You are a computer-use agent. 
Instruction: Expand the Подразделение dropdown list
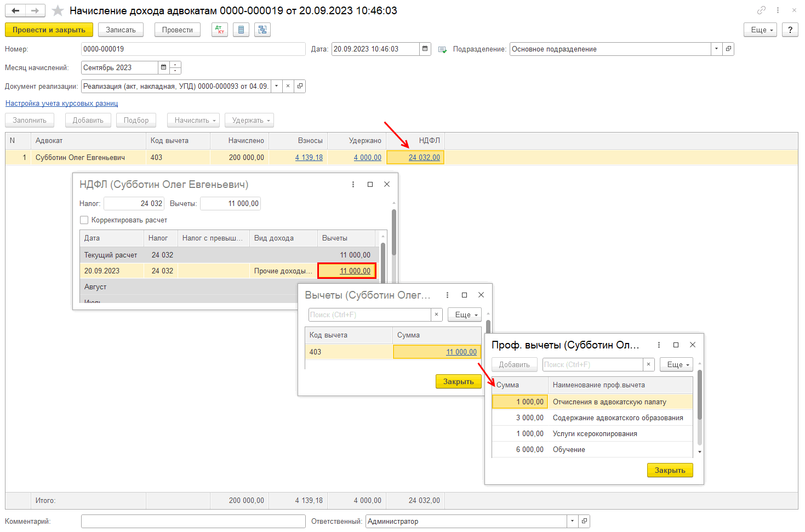(x=716, y=49)
